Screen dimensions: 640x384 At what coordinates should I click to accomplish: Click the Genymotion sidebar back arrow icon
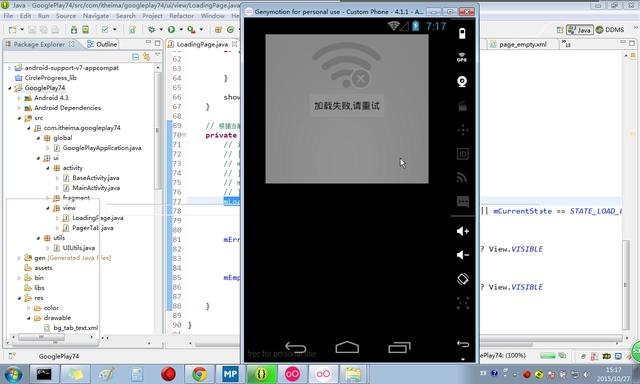click(x=463, y=344)
